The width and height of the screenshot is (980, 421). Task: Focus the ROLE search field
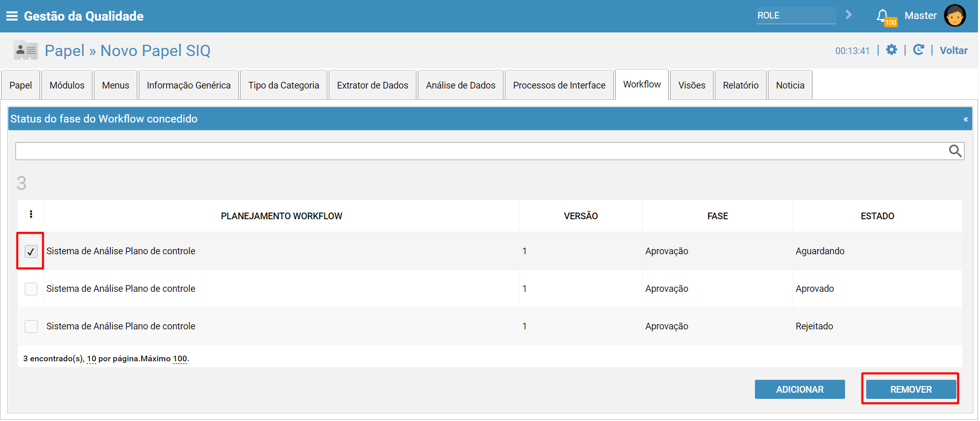(796, 15)
